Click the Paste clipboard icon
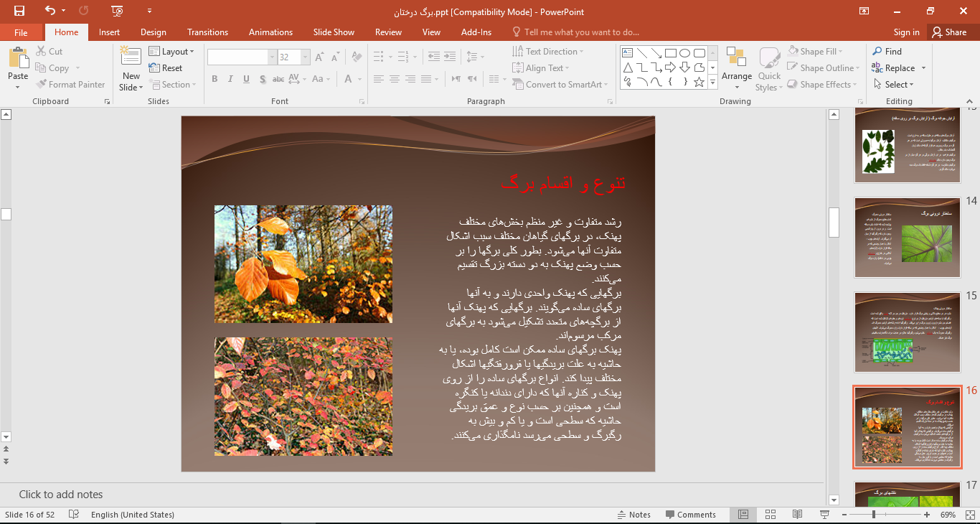The width and height of the screenshot is (980, 524). click(x=18, y=58)
